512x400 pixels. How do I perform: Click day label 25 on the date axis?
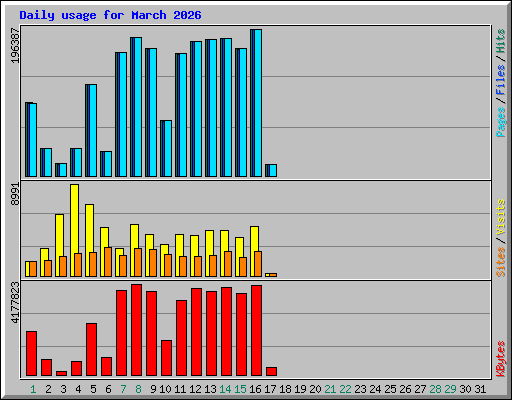point(390,389)
